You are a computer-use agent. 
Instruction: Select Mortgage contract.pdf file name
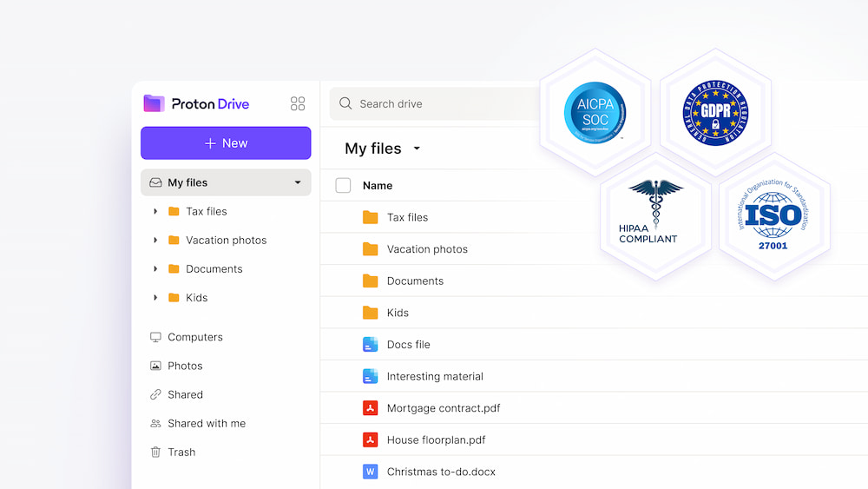444,408
